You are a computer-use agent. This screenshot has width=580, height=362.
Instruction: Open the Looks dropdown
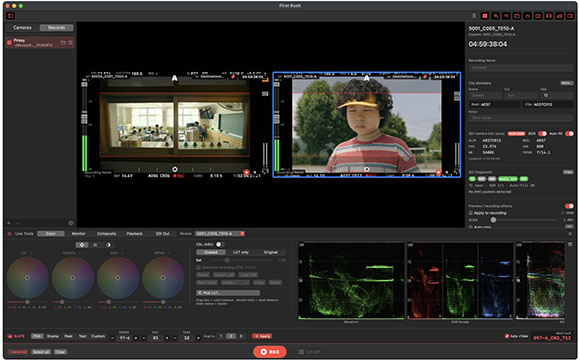pos(235,283)
